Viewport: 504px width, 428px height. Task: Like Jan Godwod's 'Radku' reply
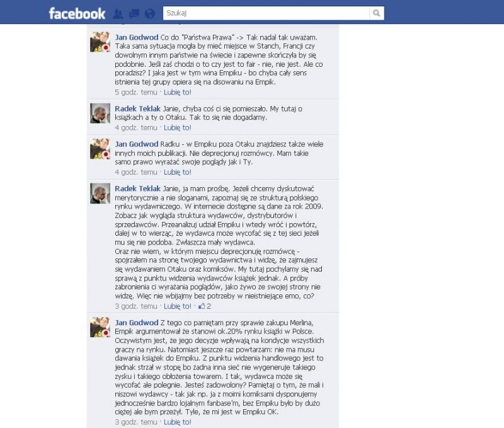[x=178, y=172]
